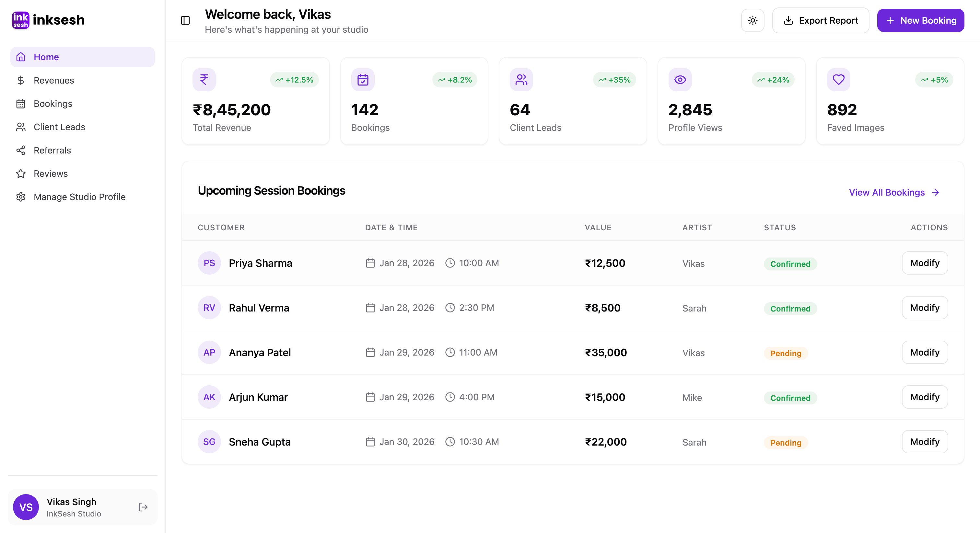Image resolution: width=980 pixels, height=533 pixels.
Task: Toggle the sidebar collapse icon
Action: [185, 20]
